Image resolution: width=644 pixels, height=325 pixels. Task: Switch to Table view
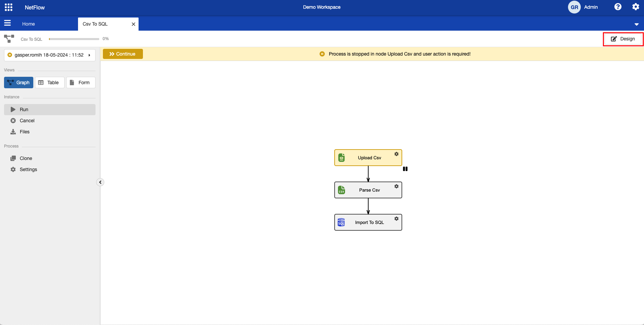pos(49,83)
